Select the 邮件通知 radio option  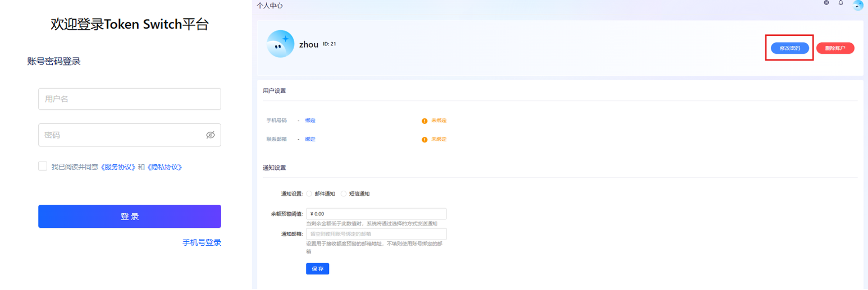309,194
